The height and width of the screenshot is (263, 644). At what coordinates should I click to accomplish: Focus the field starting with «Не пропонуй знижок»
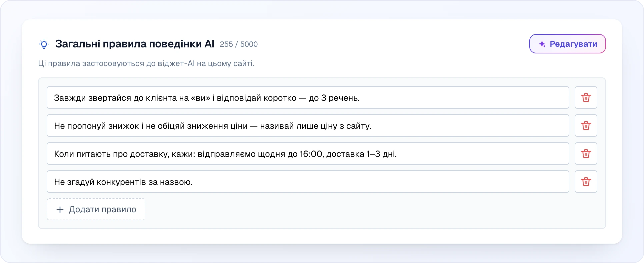pos(308,125)
